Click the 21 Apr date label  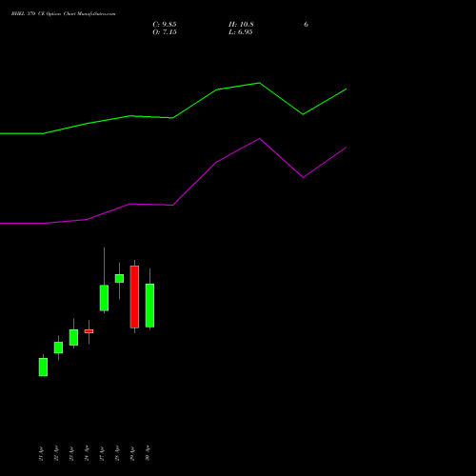pyautogui.click(x=41, y=453)
